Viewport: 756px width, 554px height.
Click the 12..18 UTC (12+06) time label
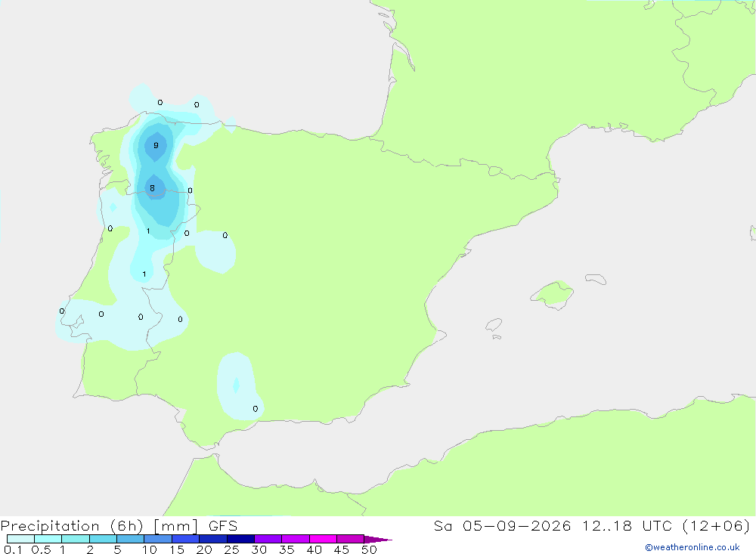click(x=666, y=525)
